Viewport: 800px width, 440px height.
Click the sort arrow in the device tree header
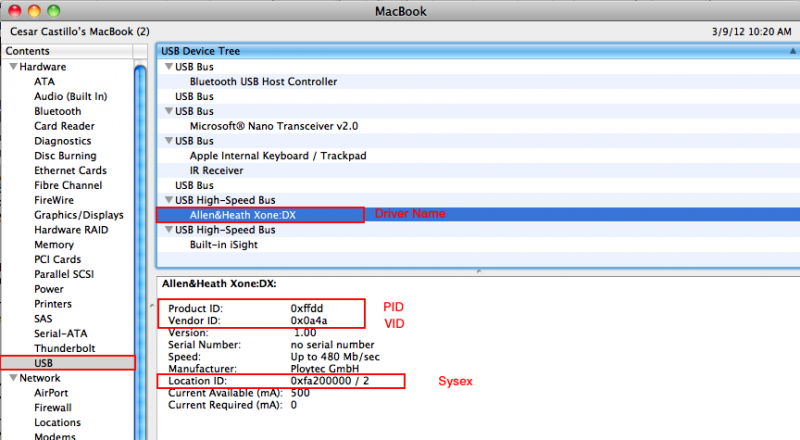click(792, 51)
